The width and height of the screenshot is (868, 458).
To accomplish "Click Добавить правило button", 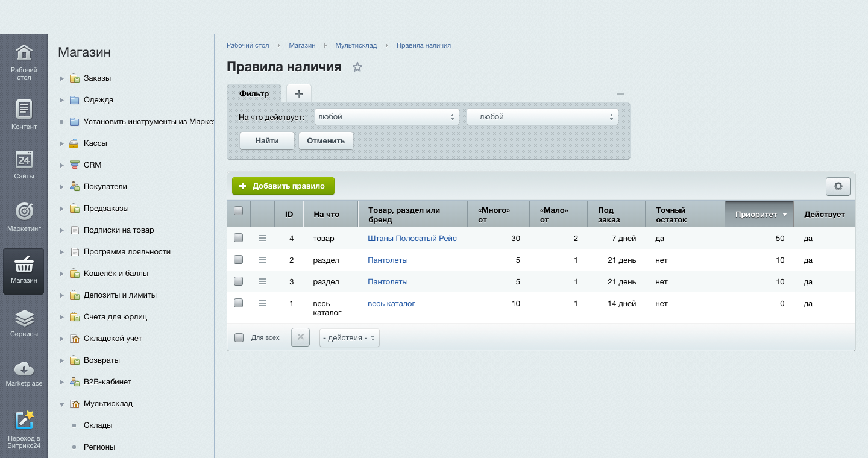I will (283, 186).
